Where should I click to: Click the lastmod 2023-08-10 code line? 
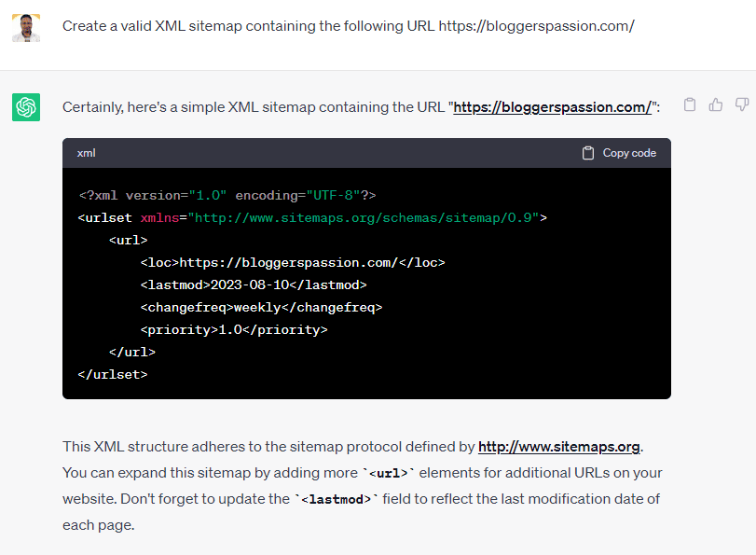click(254, 284)
